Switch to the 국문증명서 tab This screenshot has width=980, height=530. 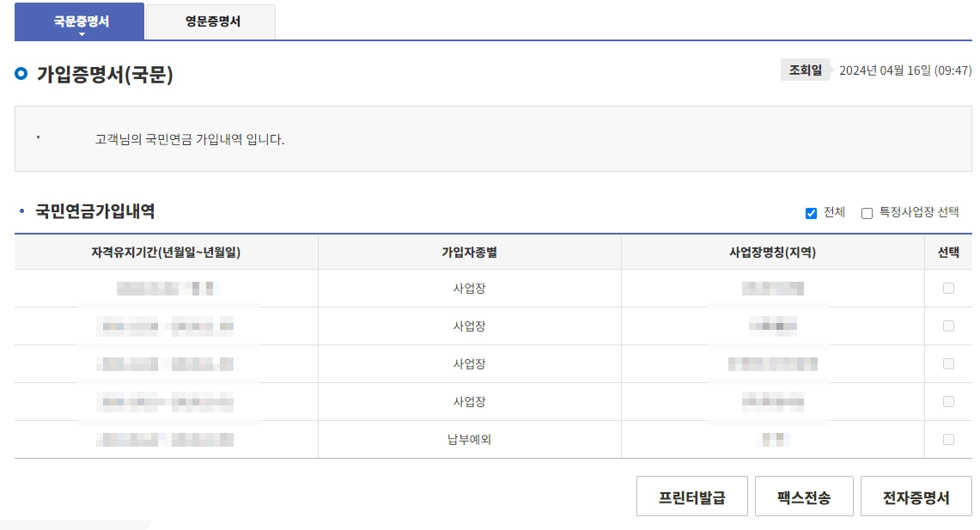[79, 21]
